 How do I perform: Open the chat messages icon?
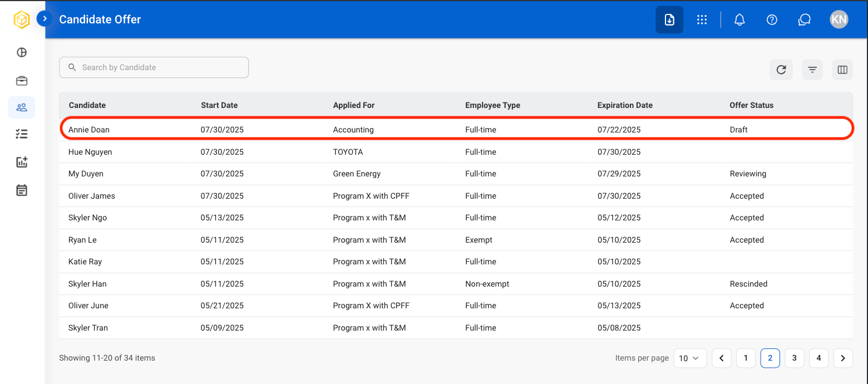pyautogui.click(x=804, y=19)
